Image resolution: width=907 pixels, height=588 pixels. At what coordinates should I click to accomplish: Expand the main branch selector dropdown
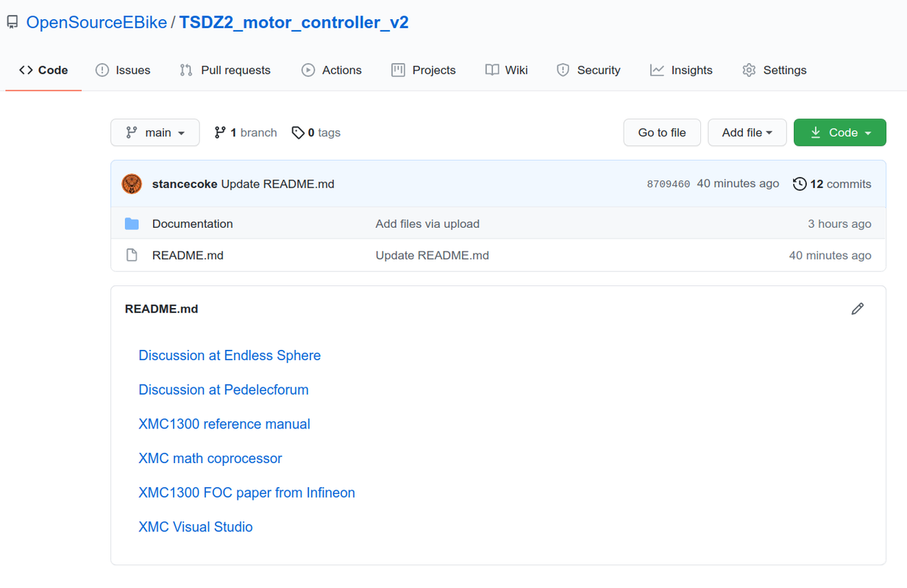(155, 132)
